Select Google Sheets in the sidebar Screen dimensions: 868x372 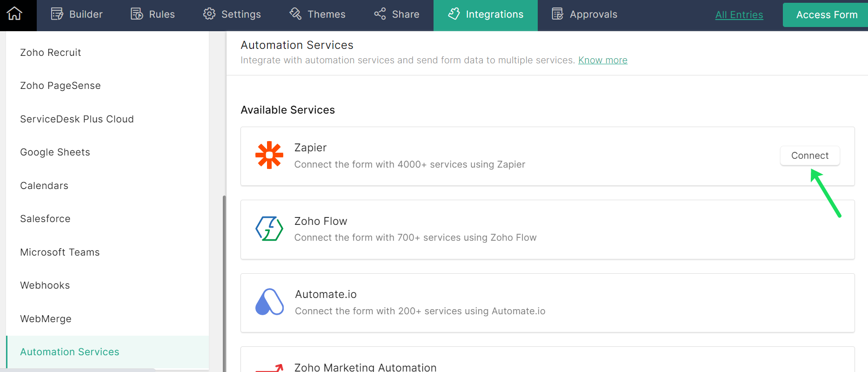coord(55,152)
